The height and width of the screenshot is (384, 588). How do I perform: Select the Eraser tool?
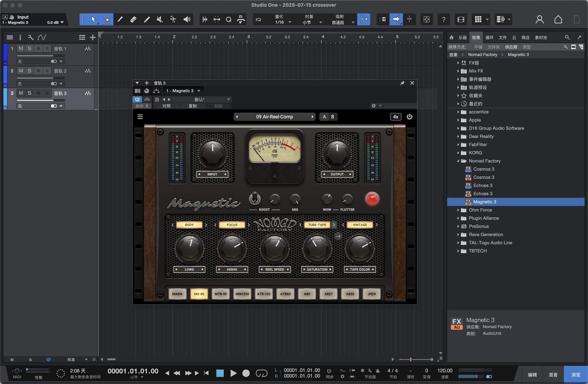[x=133, y=20]
